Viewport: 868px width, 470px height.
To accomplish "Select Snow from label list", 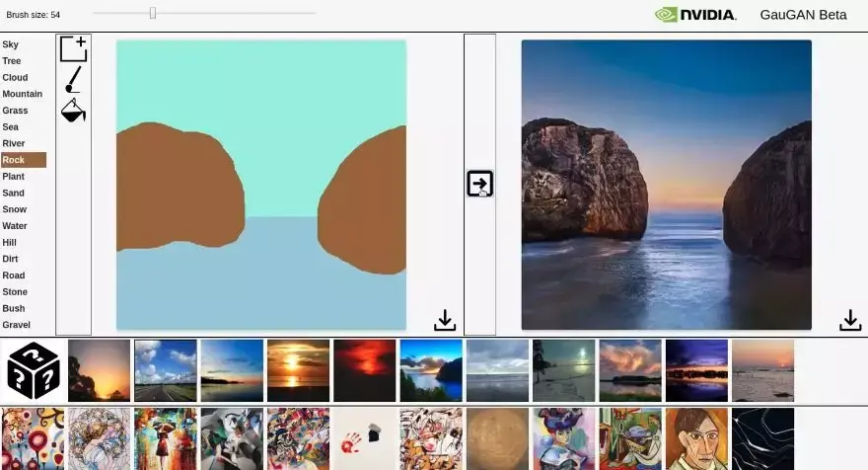I will tap(15, 209).
